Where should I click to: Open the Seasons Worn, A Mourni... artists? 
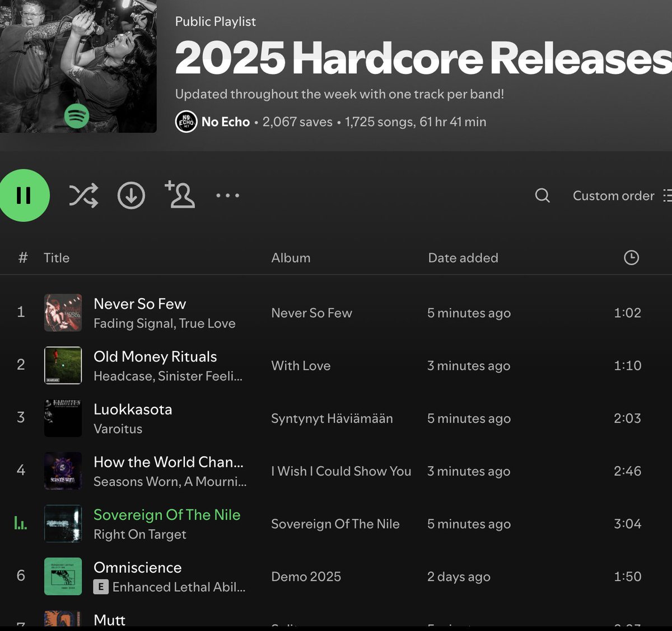(x=170, y=481)
